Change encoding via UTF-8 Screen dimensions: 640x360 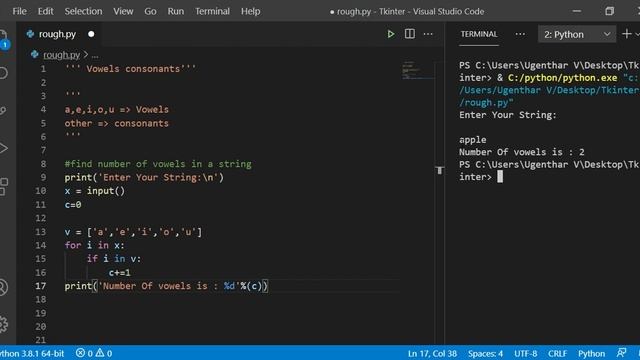click(525, 353)
